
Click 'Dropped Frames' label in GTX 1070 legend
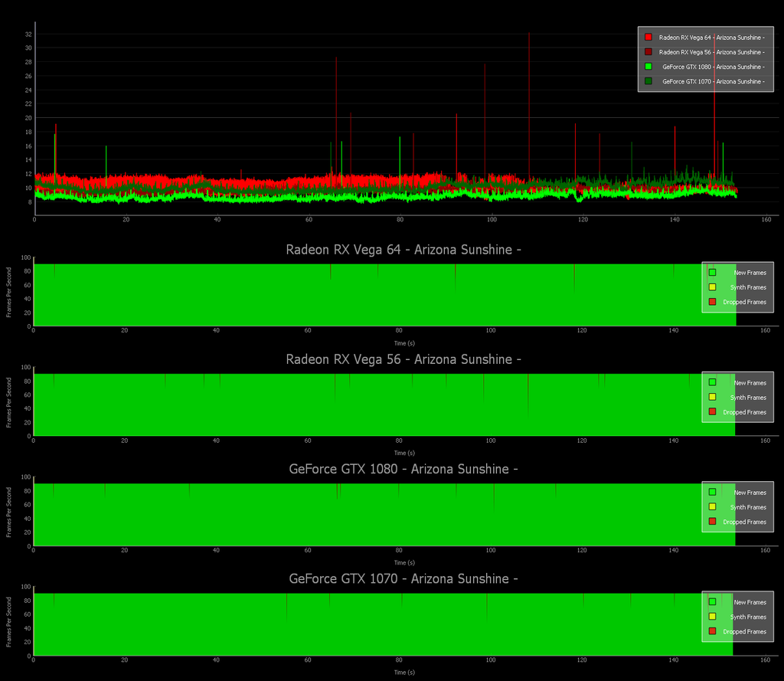pos(744,631)
